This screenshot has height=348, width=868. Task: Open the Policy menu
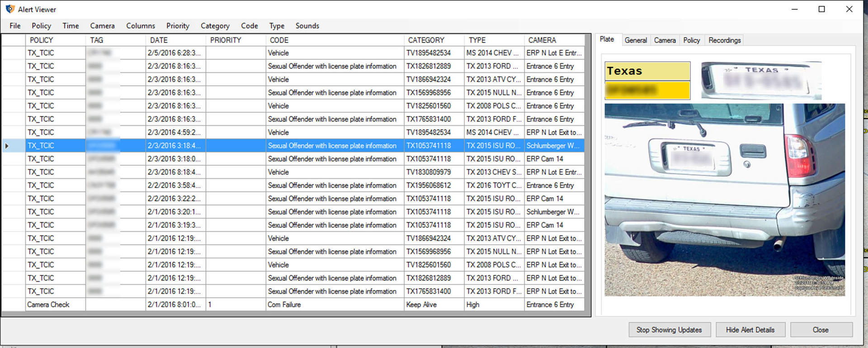(x=41, y=26)
